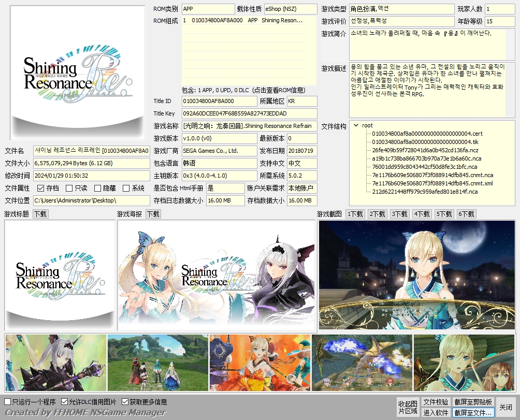Open the game poster banner image

(216, 275)
